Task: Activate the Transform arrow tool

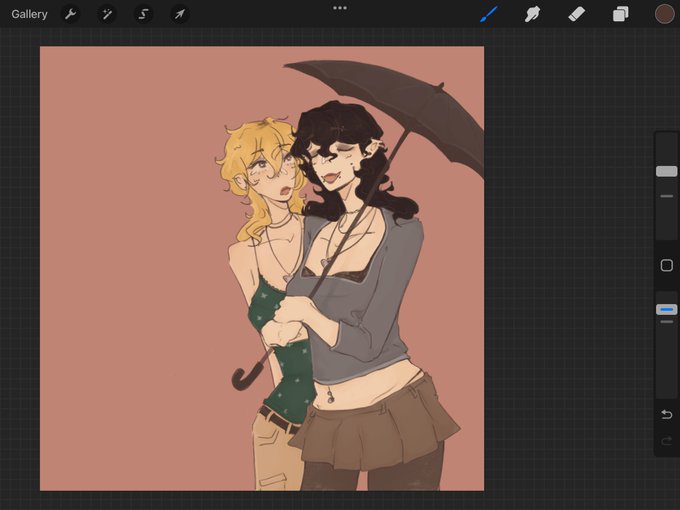Action: (179, 14)
